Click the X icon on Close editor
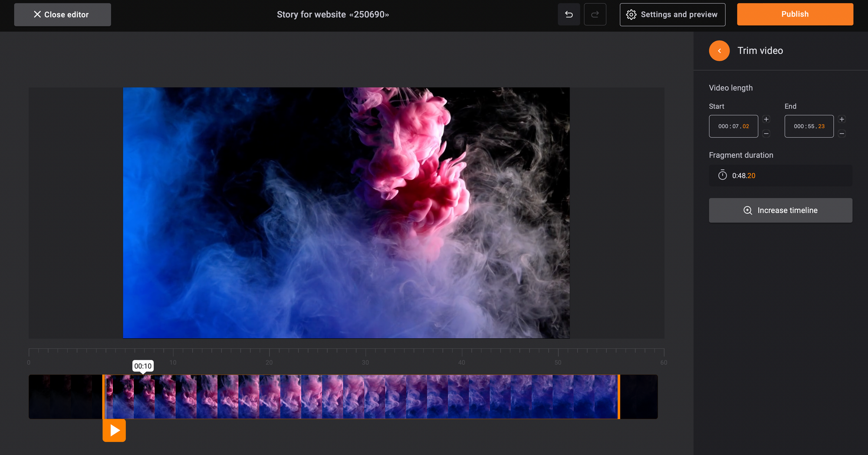The height and width of the screenshot is (455, 868). (37, 14)
